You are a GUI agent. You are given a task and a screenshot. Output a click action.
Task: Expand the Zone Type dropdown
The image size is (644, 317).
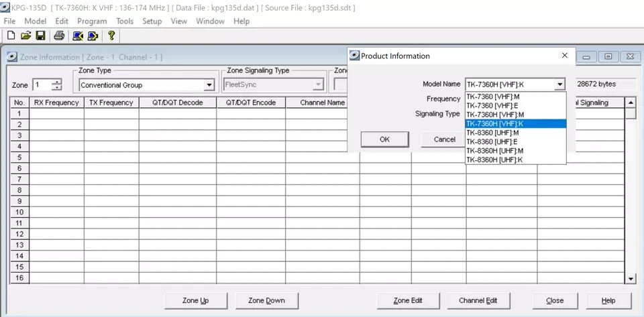209,85
